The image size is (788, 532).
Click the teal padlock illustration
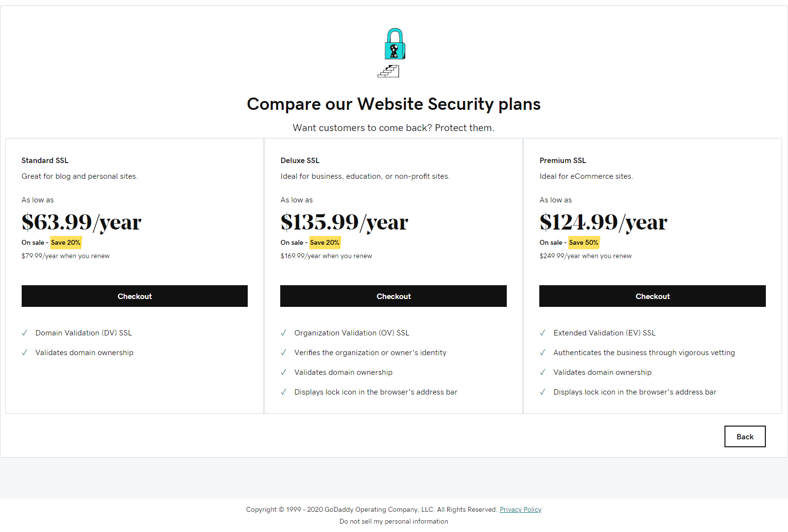[394, 44]
